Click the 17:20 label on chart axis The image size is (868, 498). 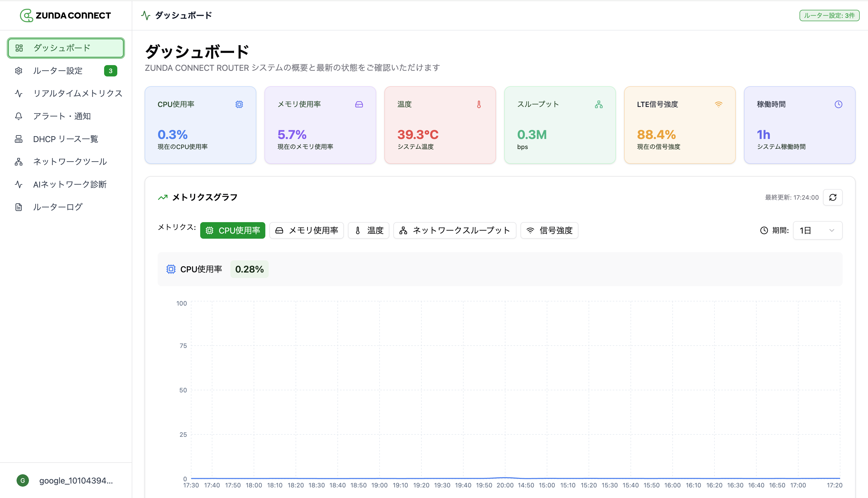click(x=834, y=485)
